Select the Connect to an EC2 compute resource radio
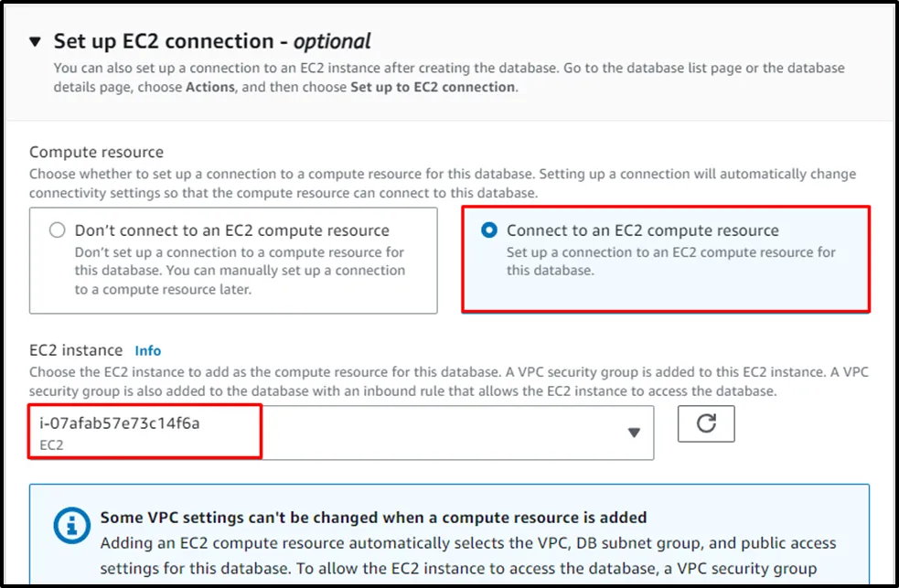This screenshot has width=899, height=588. 488,230
